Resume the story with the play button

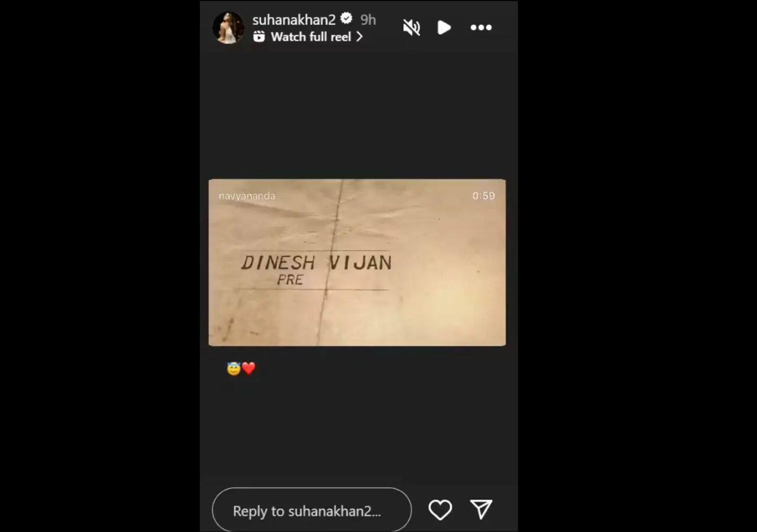tap(444, 27)
